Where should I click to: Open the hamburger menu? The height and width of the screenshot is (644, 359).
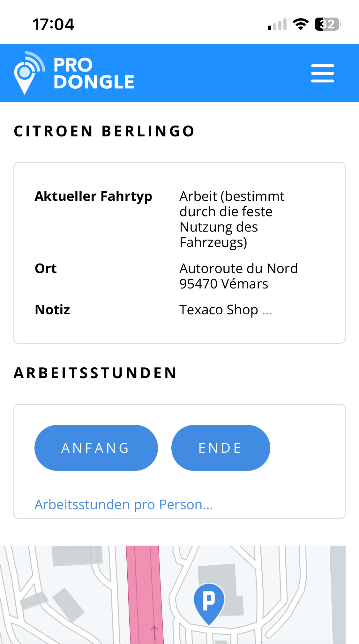coord(322,73)
